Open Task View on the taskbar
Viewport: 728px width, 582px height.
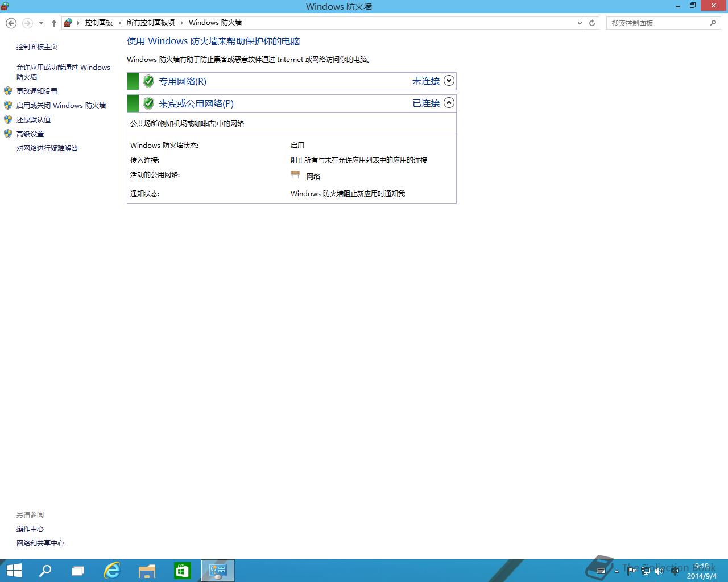pyautogui.click(x=78, y=571)
